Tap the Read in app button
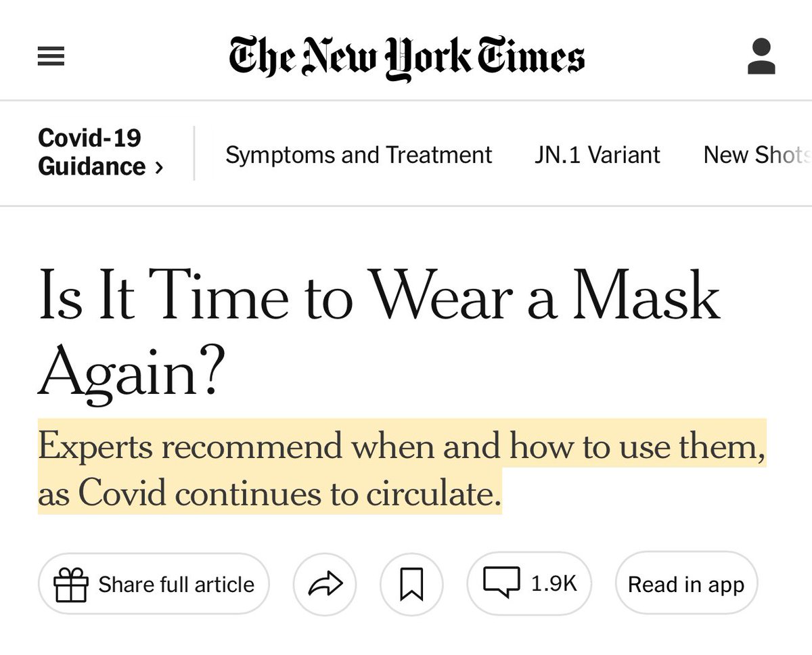This screenshot has height=655, width=812. (685, 584)
